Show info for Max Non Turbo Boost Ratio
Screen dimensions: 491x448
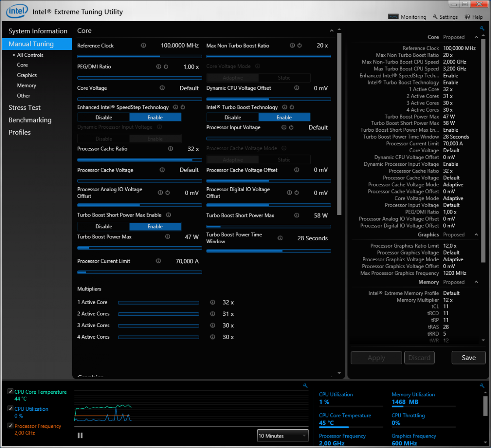[x=292, y=45]
